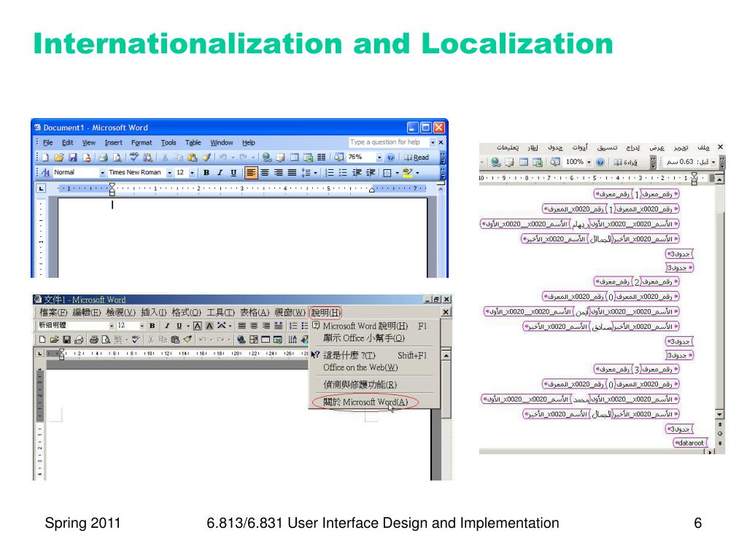Toggle Justify alignment in English Word
Image resolution: width=747 pixels, height=560 pixels.
[x=292, y=172]
